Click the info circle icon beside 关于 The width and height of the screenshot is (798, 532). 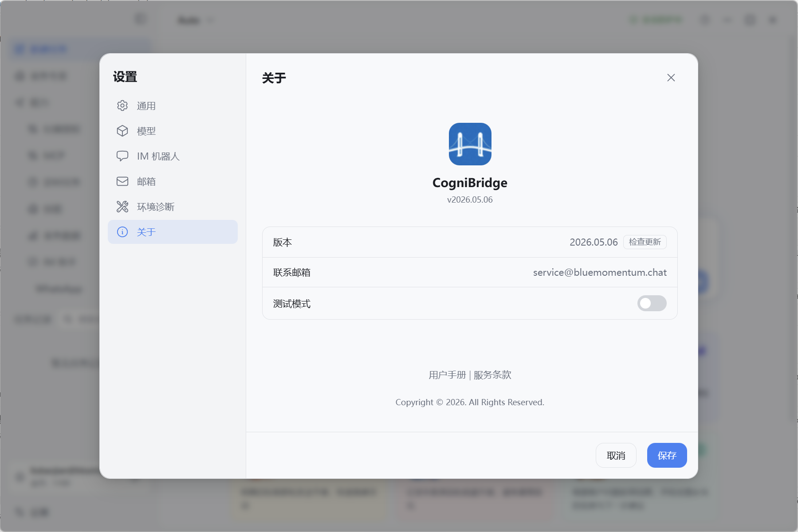point(122,232)
